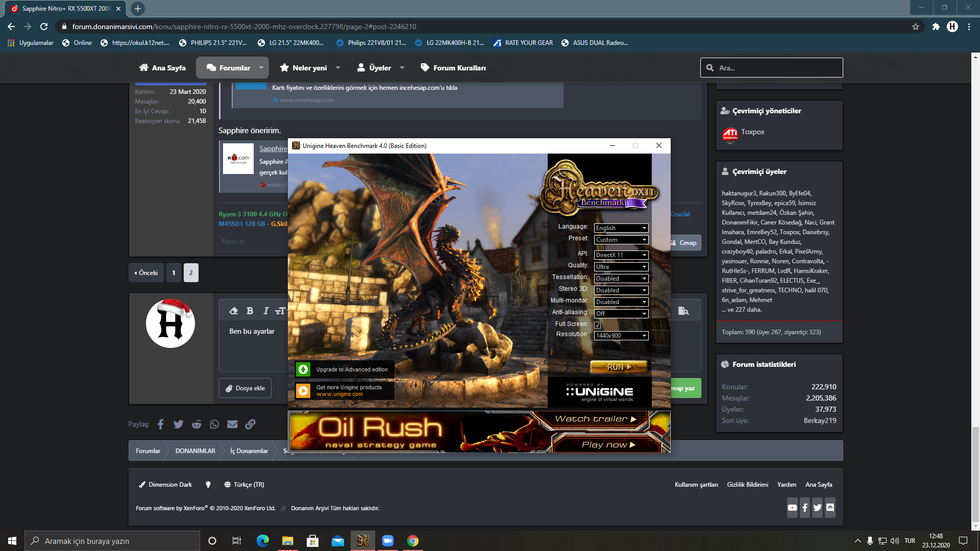Viewport: 980px width, 551px height.
Task: Change Quality setting dropdown
Action: tap(619, 266)
